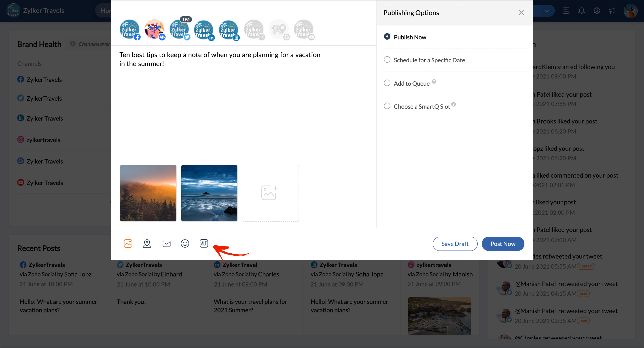644x348 pixels.
Task: Click the Post Now button
Action: click(503, 244)
